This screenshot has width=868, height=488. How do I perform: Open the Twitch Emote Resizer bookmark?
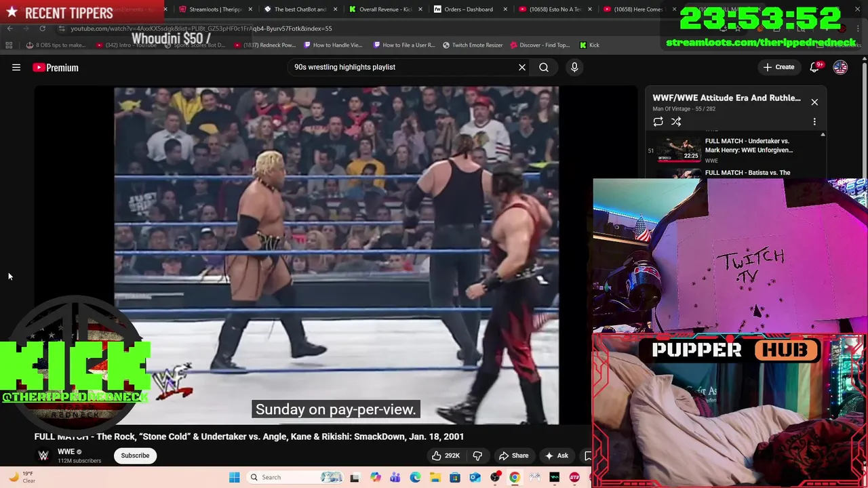point(473,45)
